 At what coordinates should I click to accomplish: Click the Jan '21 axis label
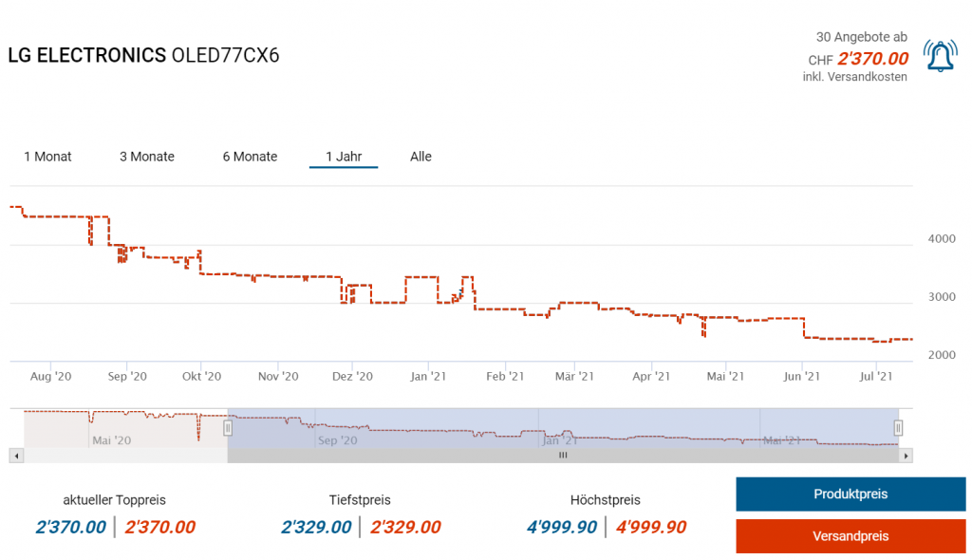[x=428, y=377]
